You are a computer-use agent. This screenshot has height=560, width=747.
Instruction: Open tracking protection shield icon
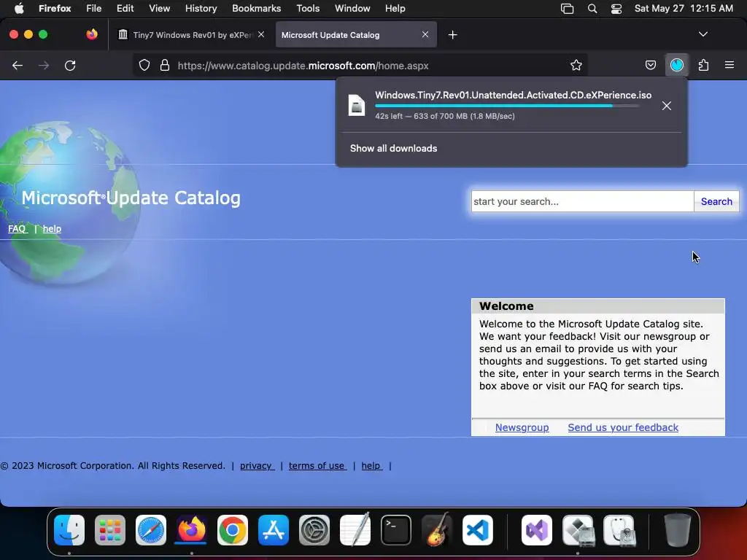coord(144,65)
